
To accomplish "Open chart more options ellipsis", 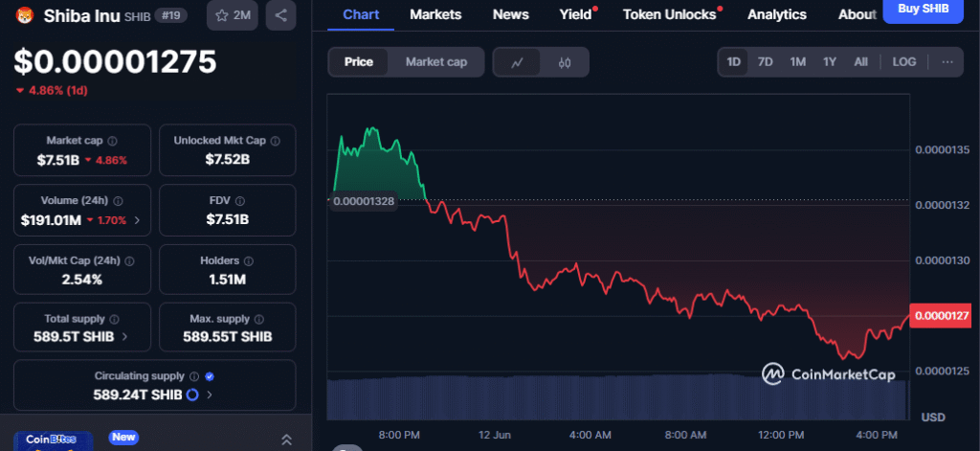I will pyautogui.click(x=947, y=62).
